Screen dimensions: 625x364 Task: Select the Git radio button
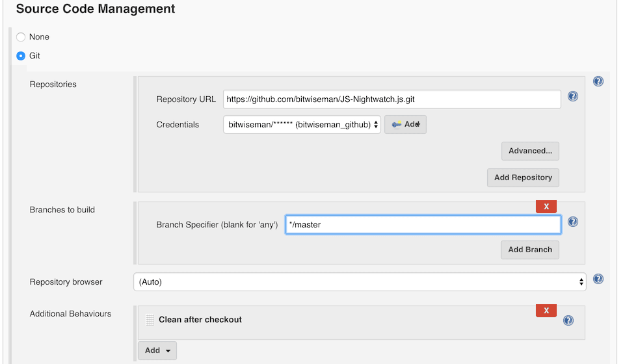tap(21, 56)
